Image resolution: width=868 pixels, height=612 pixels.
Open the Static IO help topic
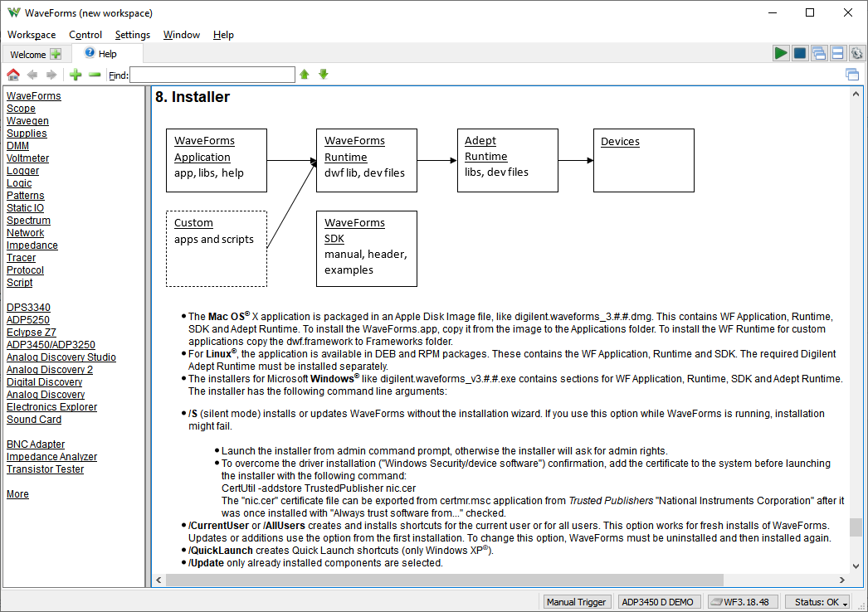pos(25,208)
